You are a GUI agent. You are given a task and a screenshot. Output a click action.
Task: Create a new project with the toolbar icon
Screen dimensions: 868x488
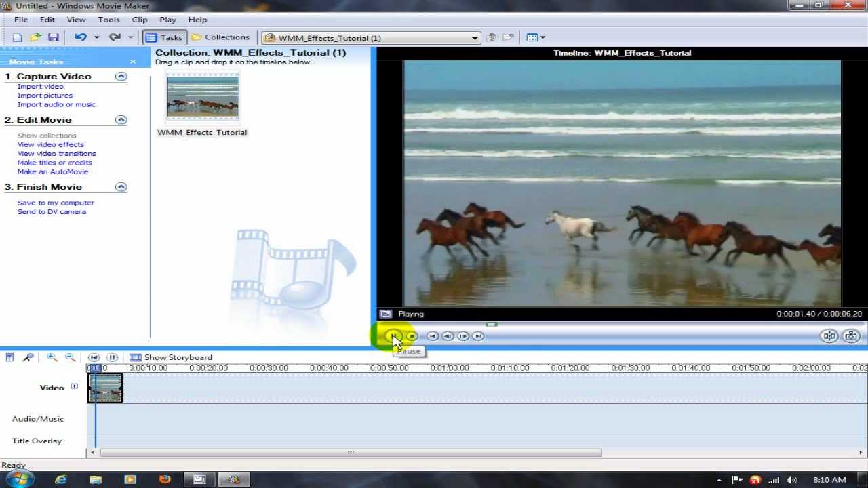click(18, 37)
